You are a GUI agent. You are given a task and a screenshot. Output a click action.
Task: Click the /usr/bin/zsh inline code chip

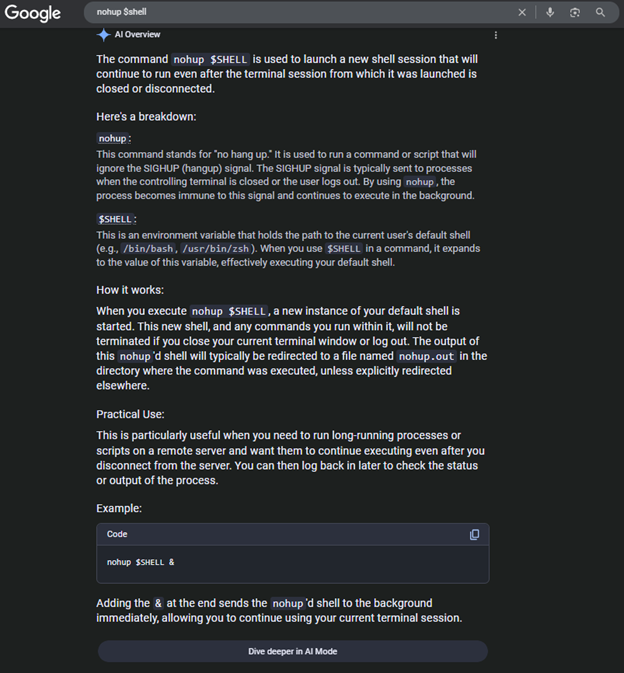[x=215, y=249]
